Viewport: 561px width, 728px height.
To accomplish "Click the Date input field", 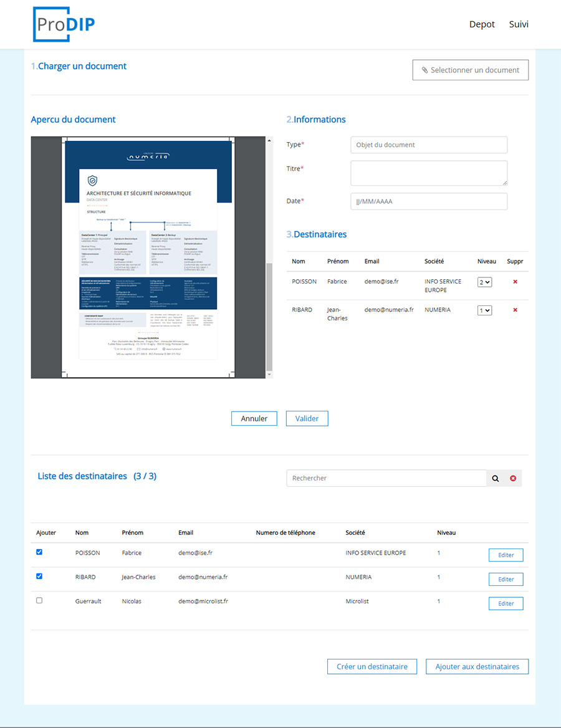I will pos(429,201).
